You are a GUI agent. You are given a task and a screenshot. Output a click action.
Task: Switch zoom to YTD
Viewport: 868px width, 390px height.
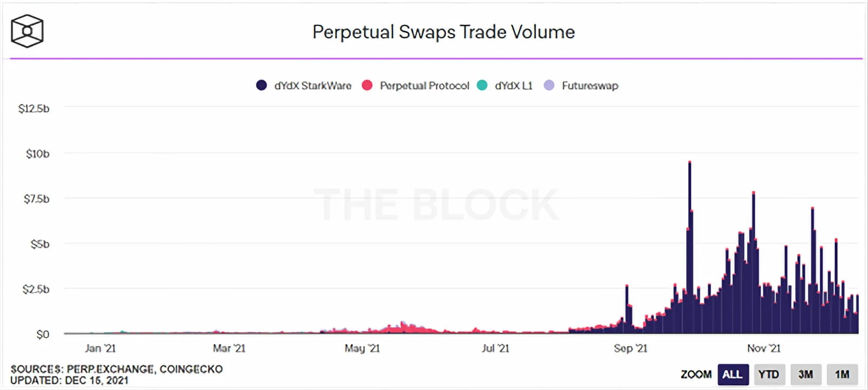[769, 374]
